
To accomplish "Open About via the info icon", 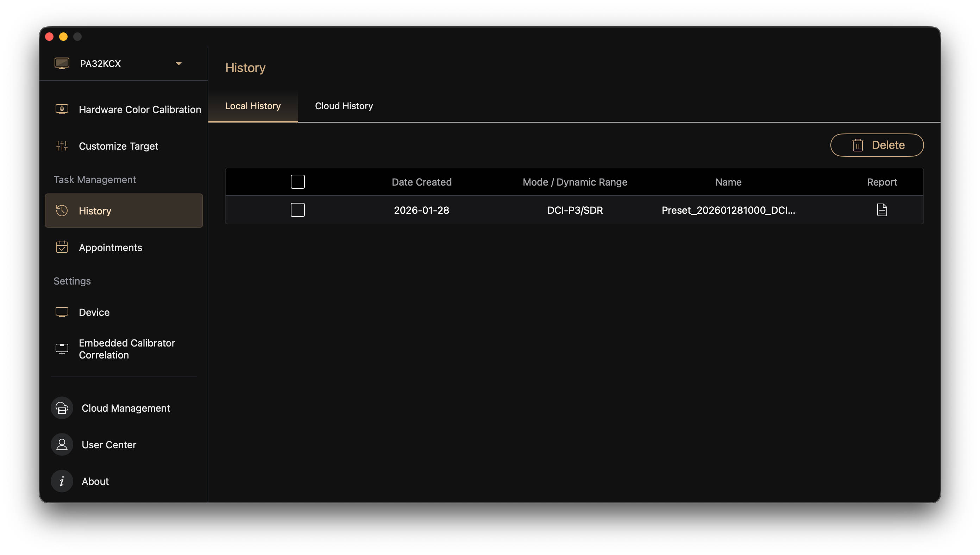I will (62, 481).
